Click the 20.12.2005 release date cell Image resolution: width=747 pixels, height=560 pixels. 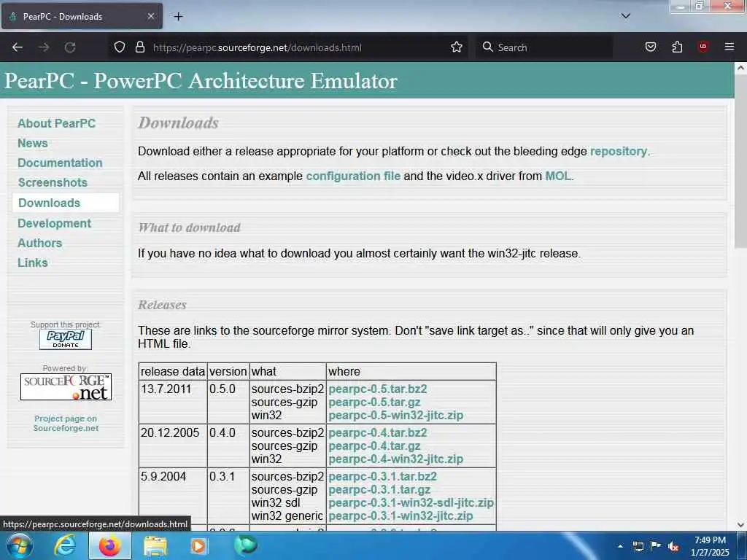173,446
